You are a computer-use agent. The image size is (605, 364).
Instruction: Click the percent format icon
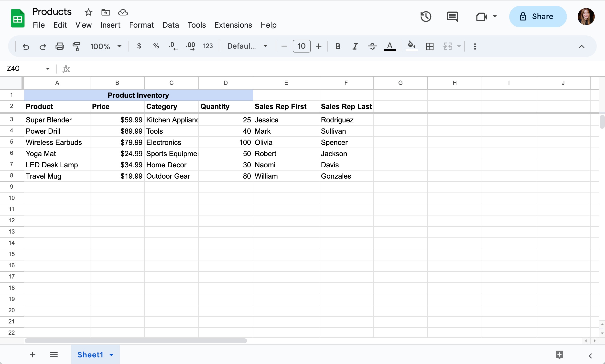(x=156, y=46)
